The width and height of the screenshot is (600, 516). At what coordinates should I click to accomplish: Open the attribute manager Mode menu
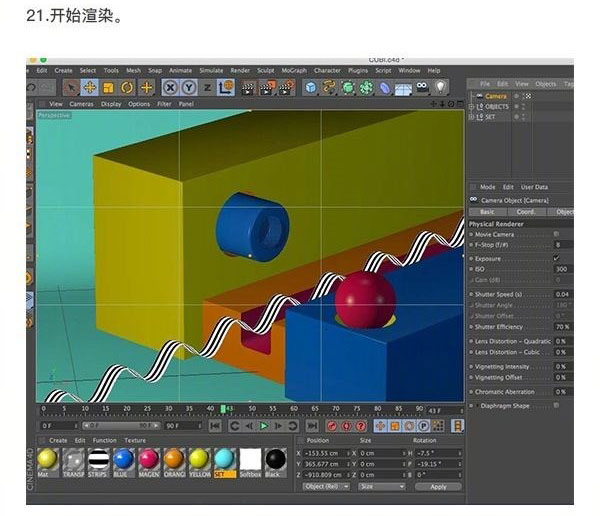coord(488,187)
